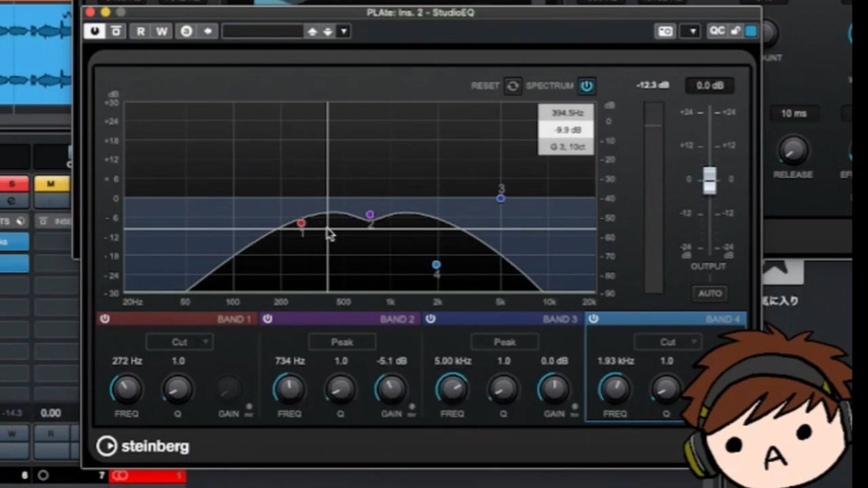868x488 pixels.
Task: Enable Read automation (R) button
Action: (141, 32)
